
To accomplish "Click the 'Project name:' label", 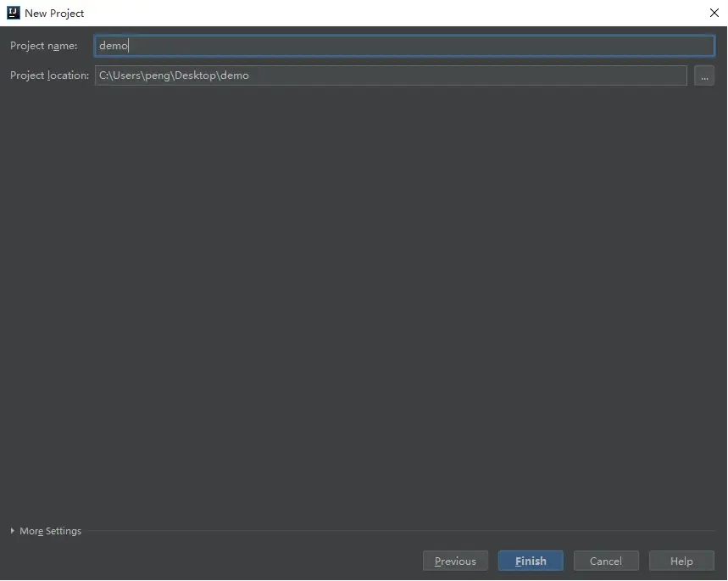I will 44,46.
